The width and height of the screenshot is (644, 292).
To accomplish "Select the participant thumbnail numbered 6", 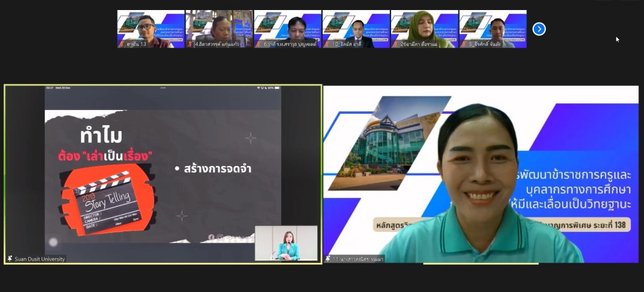I will [x=287, y=29].
